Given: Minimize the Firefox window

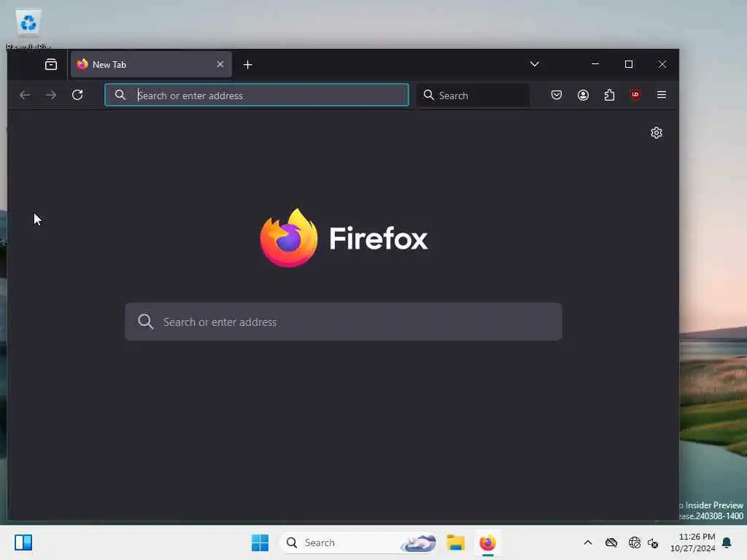Looking at the screenshot, I should coord(595,64).
